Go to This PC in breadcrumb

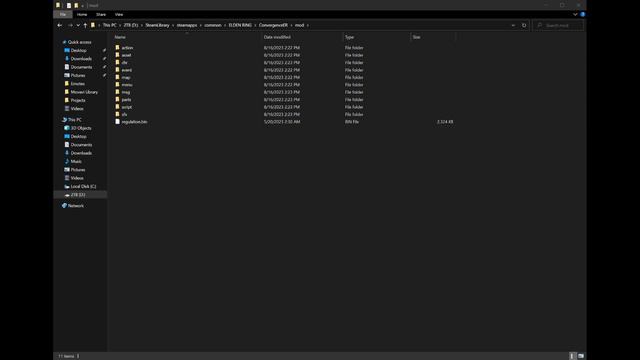point(109,25)
